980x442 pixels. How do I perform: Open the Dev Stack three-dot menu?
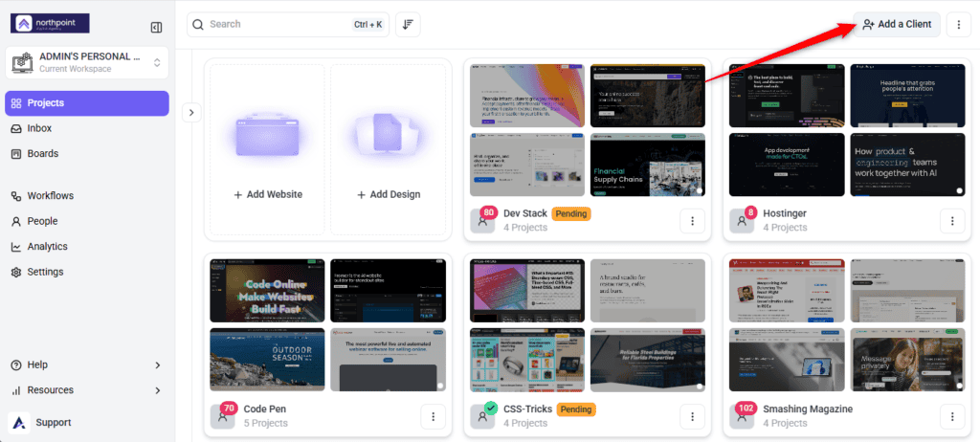(x=692, y=221)
